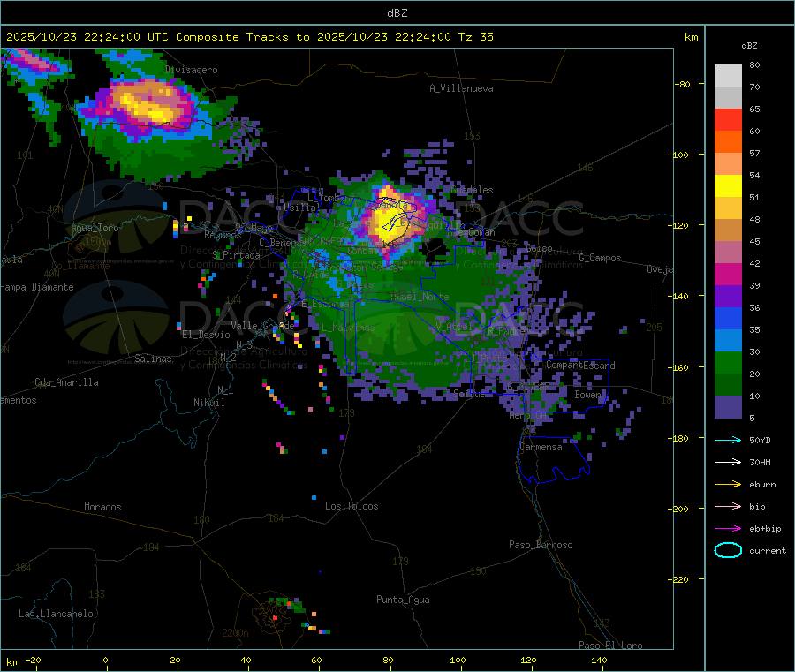Click the 'dBZ' heading above the color scale
The width and height of the screenshot is (795, 672).
[x=749, y=45]
